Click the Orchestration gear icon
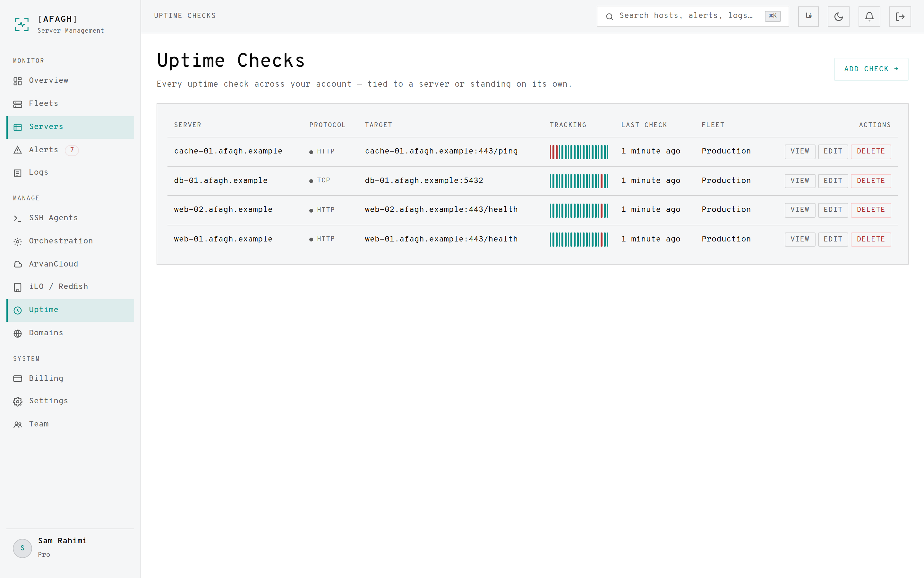The image size is (924, 578). (x=18, y=241)
